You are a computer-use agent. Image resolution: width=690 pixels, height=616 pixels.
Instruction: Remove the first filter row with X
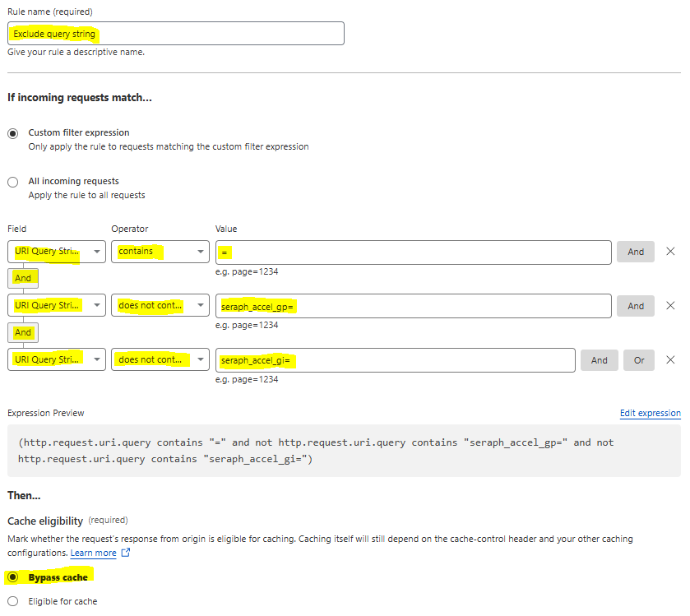[670, 252]
